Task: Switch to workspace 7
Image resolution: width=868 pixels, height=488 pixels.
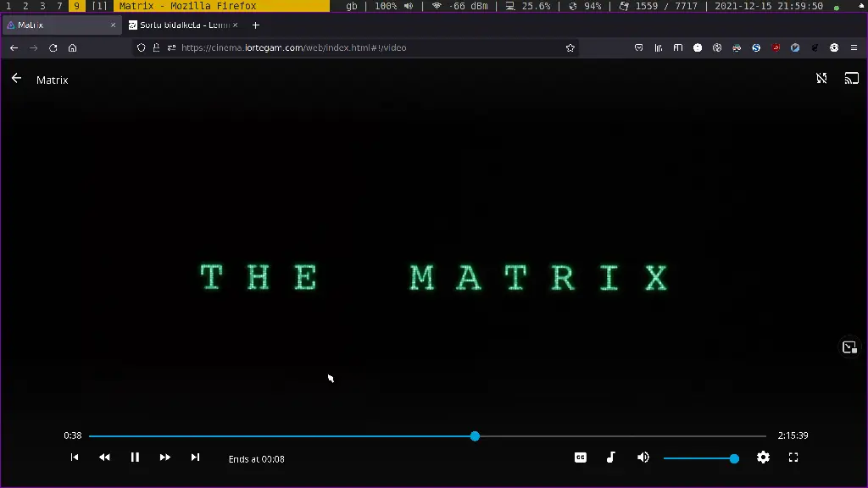Action: (x=59, y=6)
